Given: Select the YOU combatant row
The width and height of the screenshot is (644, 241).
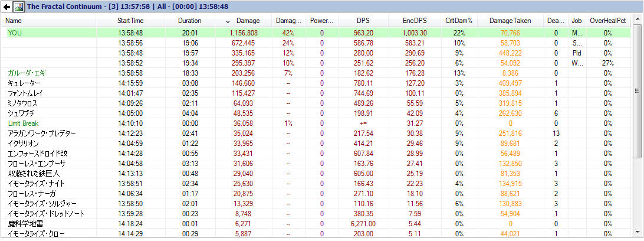Looking at the screenshot, I should (x=317, y=33).
